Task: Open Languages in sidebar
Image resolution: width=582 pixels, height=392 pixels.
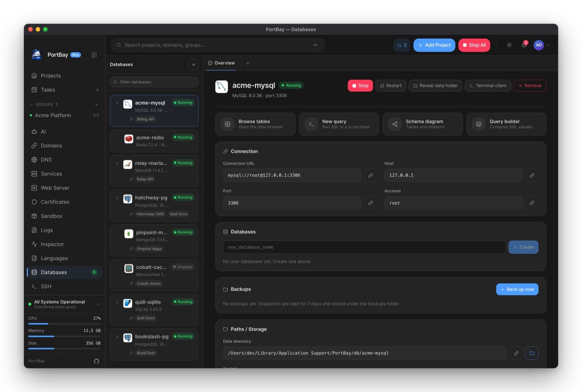Action: [x=64, y=258]
